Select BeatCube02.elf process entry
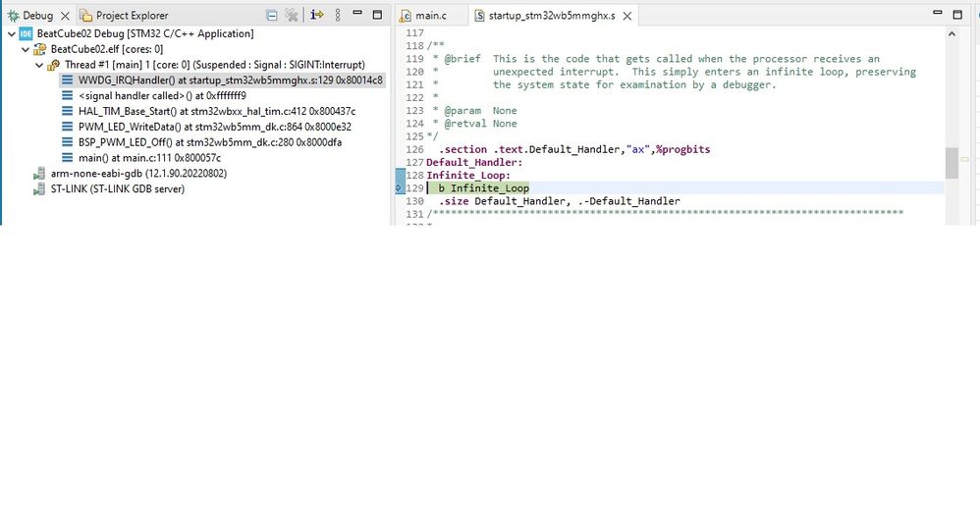The image size is (980, 530). 107,49
